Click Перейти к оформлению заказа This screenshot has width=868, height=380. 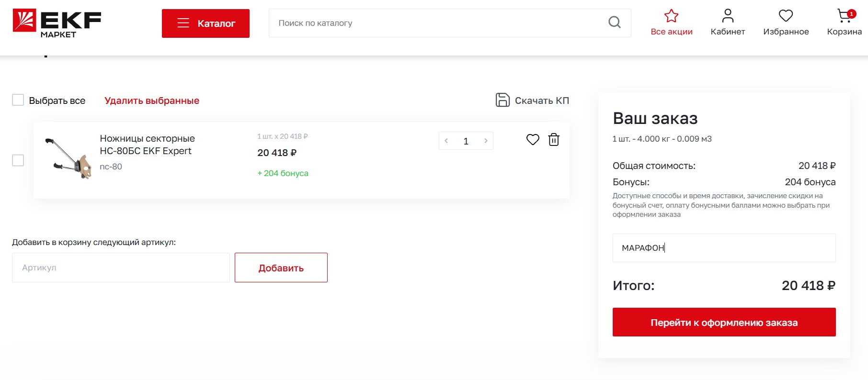coord(724,322)
